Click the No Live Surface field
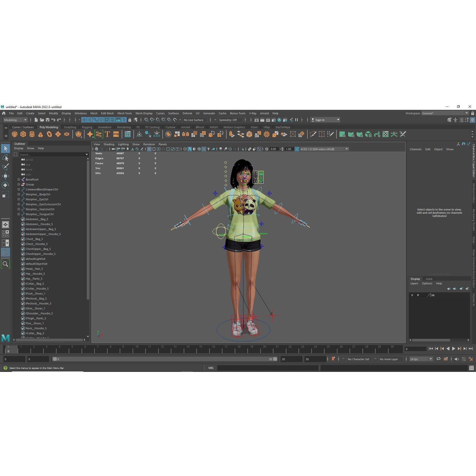The height and width of the screenshot is (476, 476). [194, 120]
